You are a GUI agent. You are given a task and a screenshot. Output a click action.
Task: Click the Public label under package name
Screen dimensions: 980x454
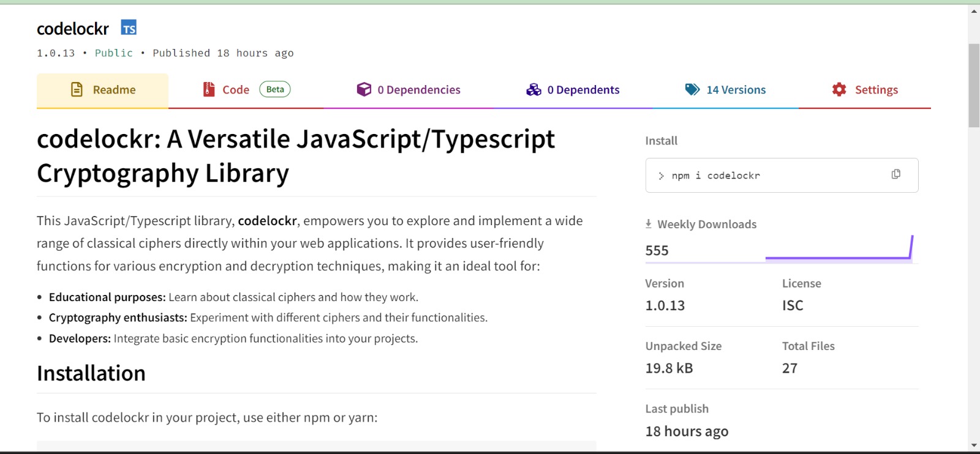[114, 53]
